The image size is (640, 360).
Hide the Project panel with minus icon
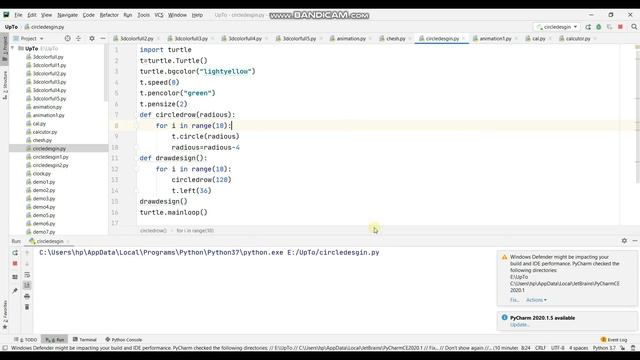click(103, 38)
